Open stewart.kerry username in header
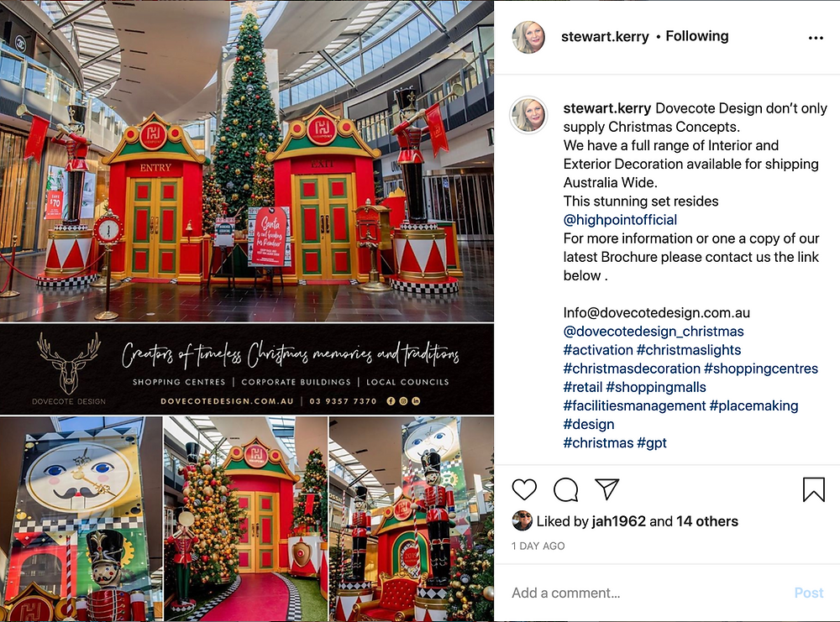Image resolution: width=840 pixels, height=622 pixels. [x=605, y=36]
